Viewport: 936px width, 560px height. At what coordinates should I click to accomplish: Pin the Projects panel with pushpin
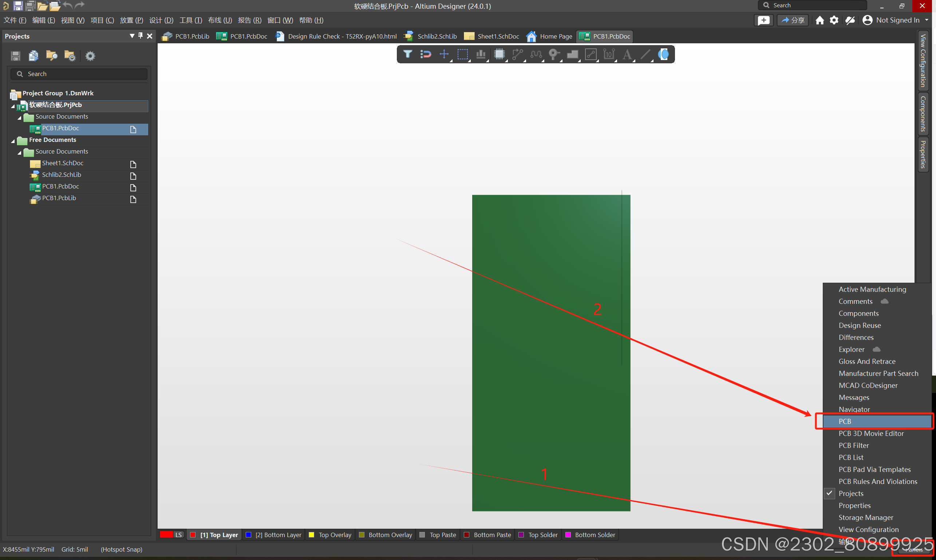click(141, 36)
